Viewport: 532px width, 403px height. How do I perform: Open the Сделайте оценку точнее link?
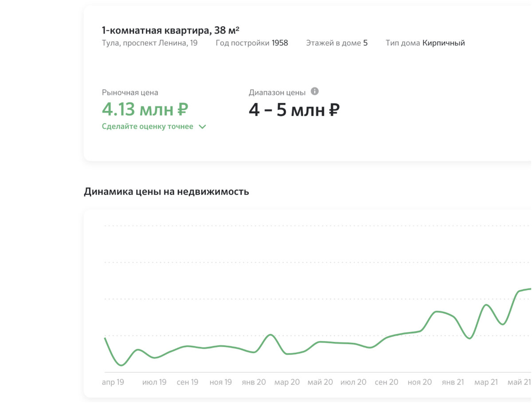[x=148, y=126]
